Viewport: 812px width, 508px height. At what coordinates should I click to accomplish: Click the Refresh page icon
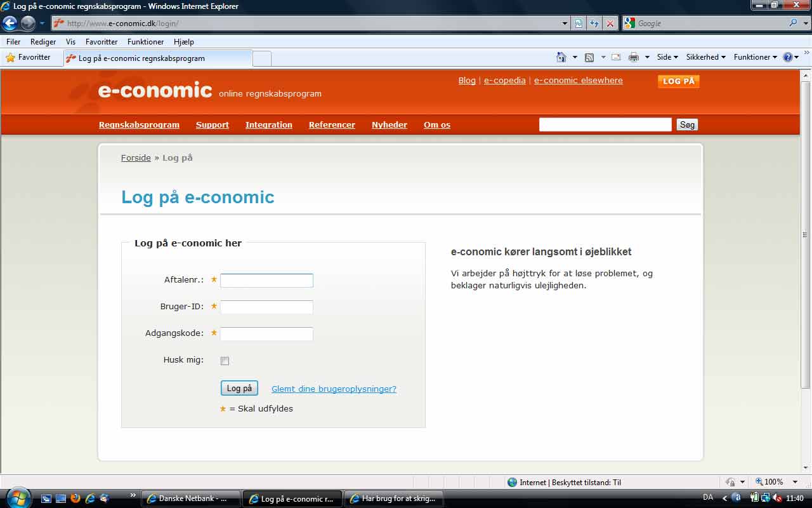point(594,23)
